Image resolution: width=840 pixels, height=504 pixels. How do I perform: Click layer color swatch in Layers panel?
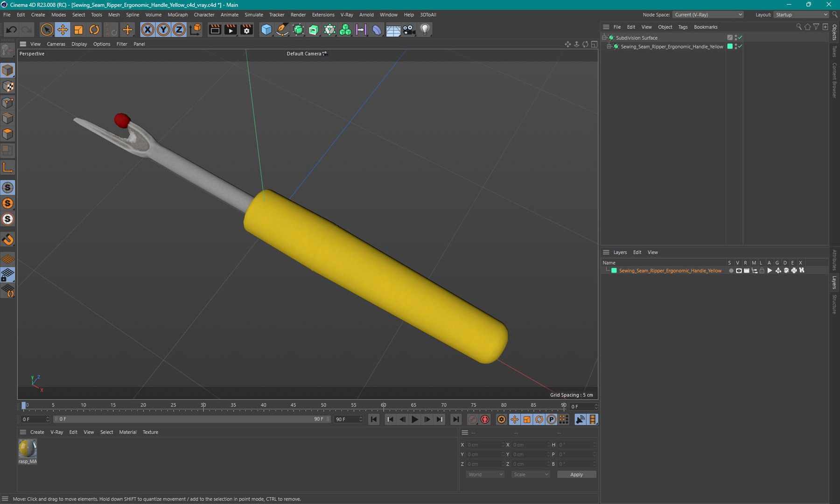tap(614, 271)
